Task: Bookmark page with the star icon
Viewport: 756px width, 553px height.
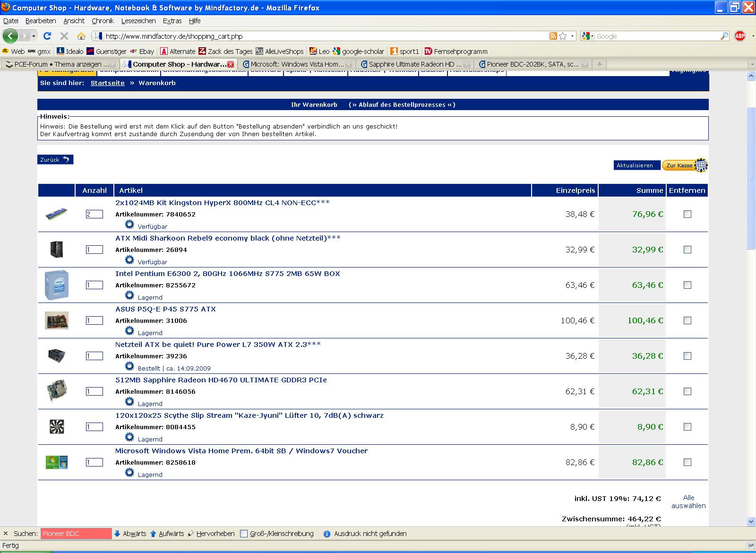Action: tap(563, 36)
